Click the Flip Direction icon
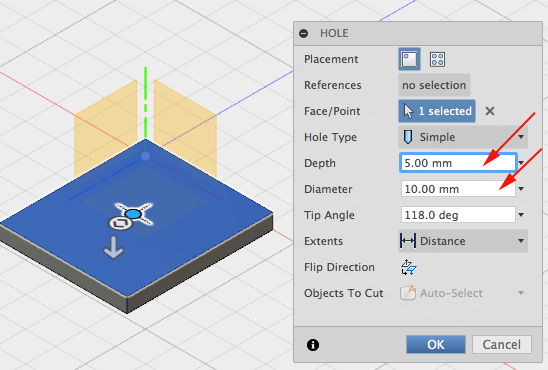The image size is (548, 370). point(409,267)
